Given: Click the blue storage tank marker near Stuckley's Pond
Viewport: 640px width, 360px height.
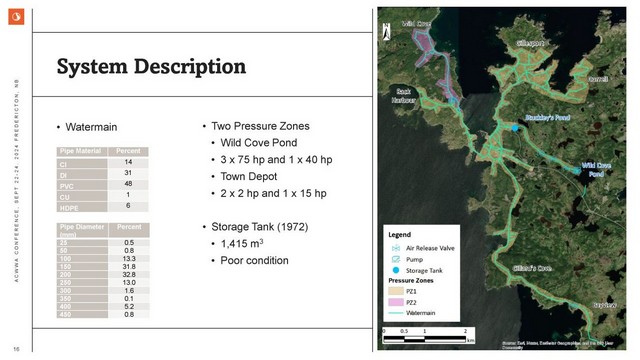Looking at the screenshot, I should click(515, 128).
